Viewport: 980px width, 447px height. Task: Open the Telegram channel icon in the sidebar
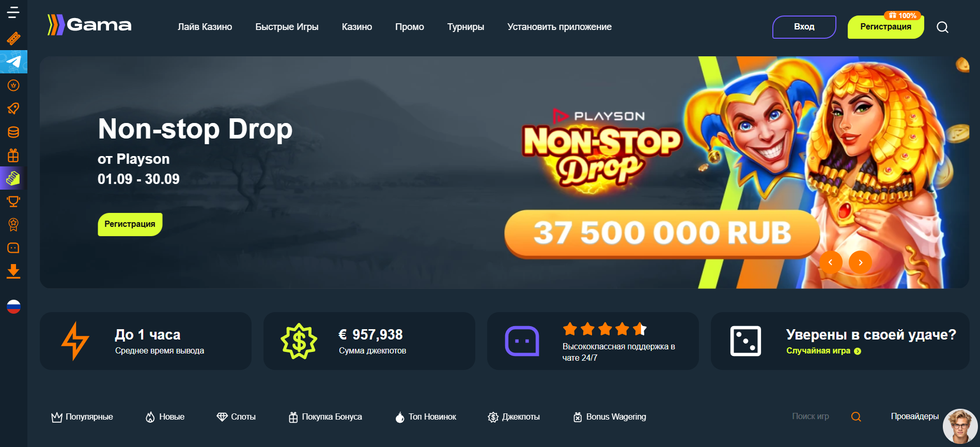point(13,62)
